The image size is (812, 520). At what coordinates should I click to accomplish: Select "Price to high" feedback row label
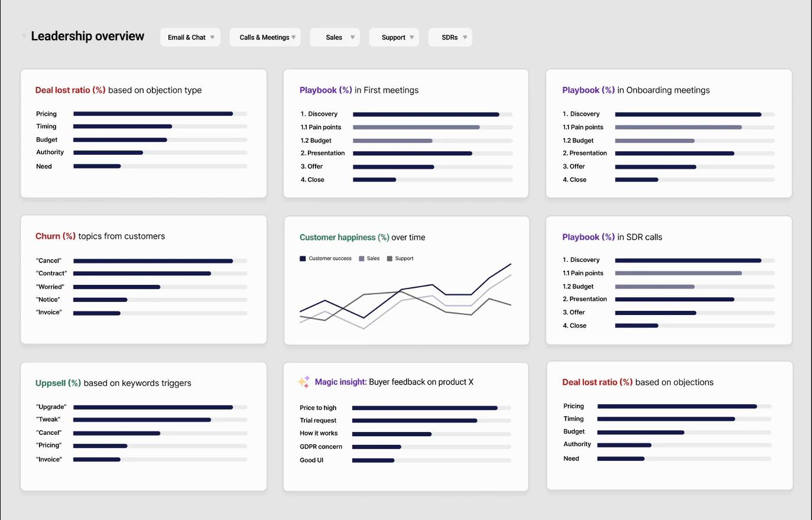click(318, 408)
